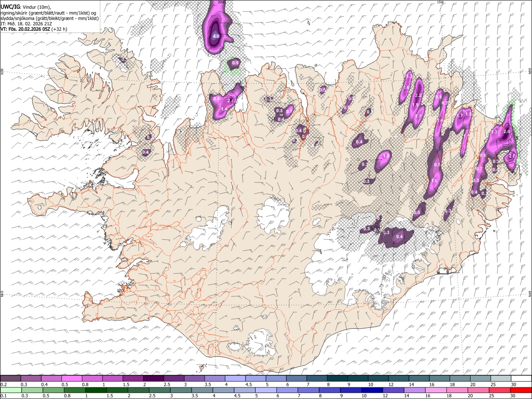Pick the 0.3 purple swatch in upper legend row
The height and width of the screenshot is (399, 532).
pos(31,379)
